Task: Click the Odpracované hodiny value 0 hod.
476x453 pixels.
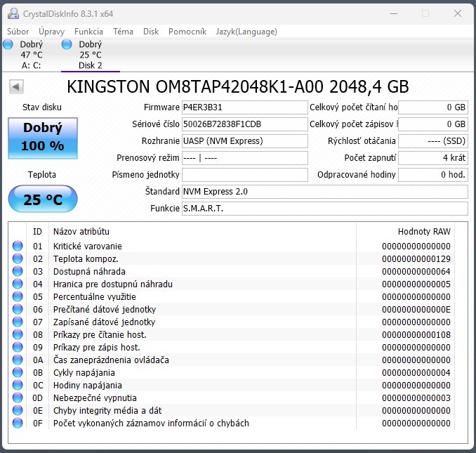Action: click(433, 175)
